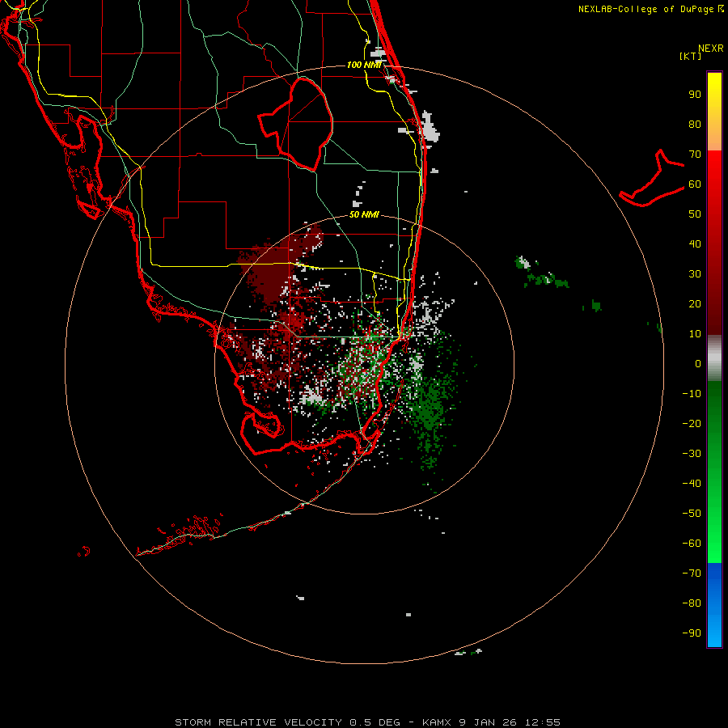Click the NEXR label above the color scale
Screen dimensions: 728x728
coord(710,49)
